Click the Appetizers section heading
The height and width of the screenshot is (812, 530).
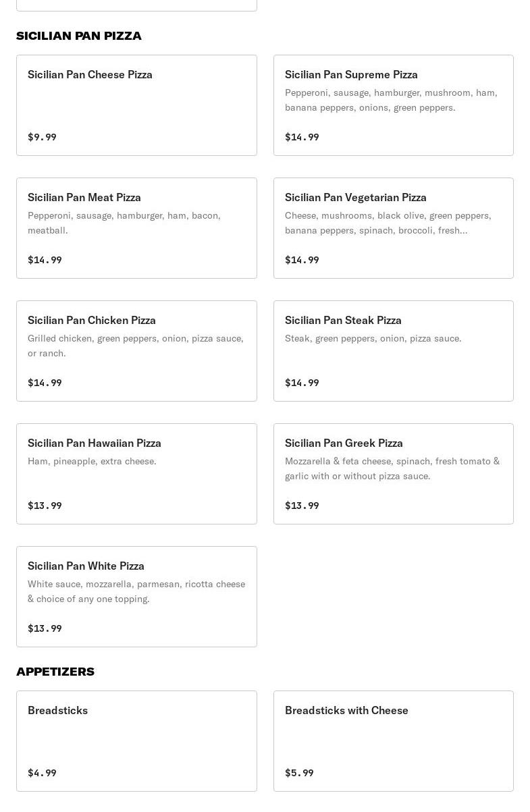click(x=55, y=672)
